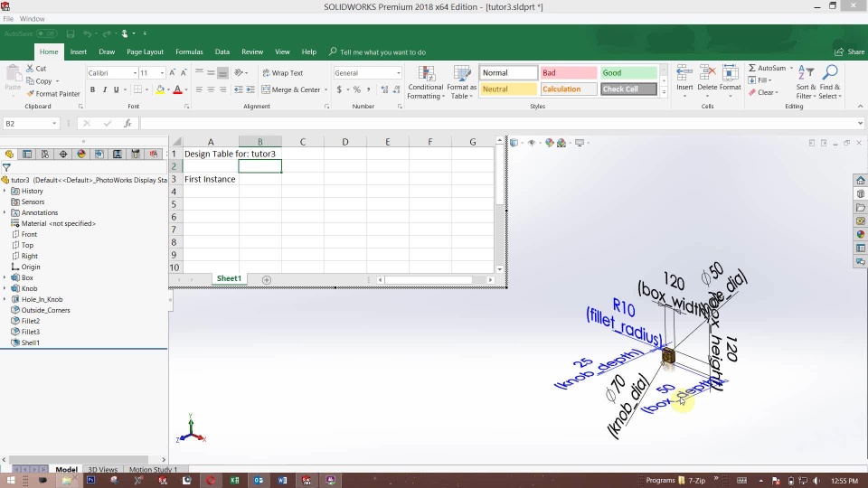Click the FeatureManager design tree tab icon
This screenshot has width=868, height=488.
click(9, 155)
